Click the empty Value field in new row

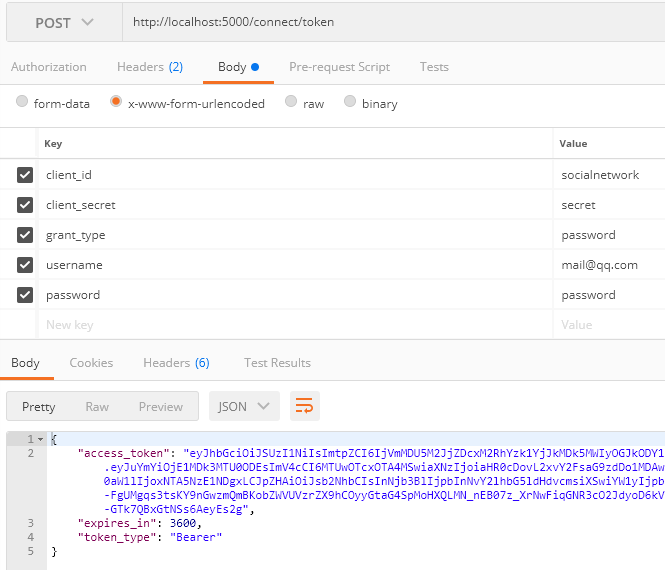coord(609,325)
